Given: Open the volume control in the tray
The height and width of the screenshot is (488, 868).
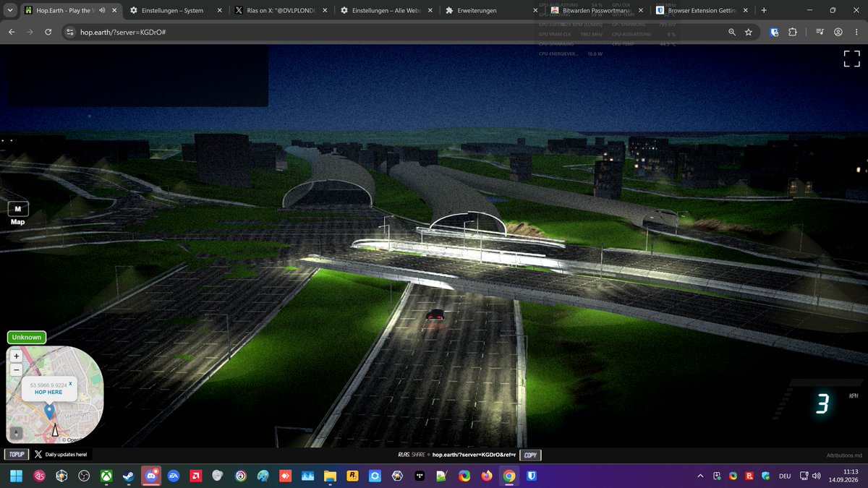Looking at the screenshot, I should [x=816, y=476].
